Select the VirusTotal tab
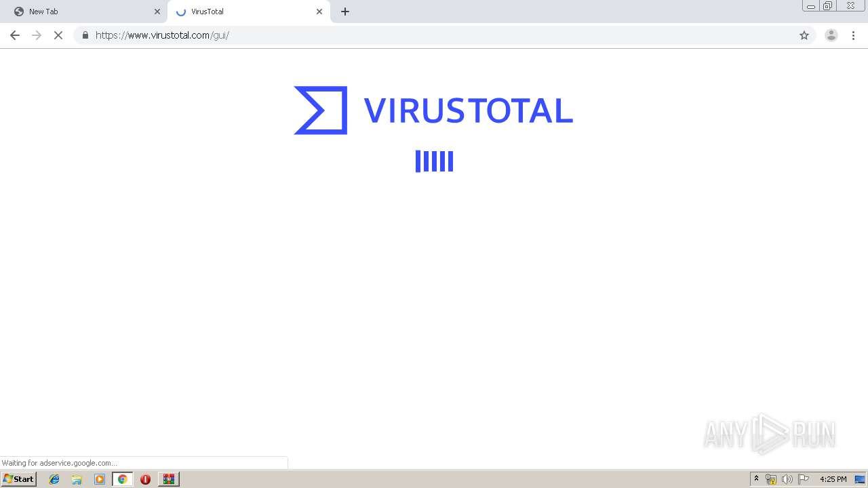Screen dimensions: 868x488 coord(248,12)
